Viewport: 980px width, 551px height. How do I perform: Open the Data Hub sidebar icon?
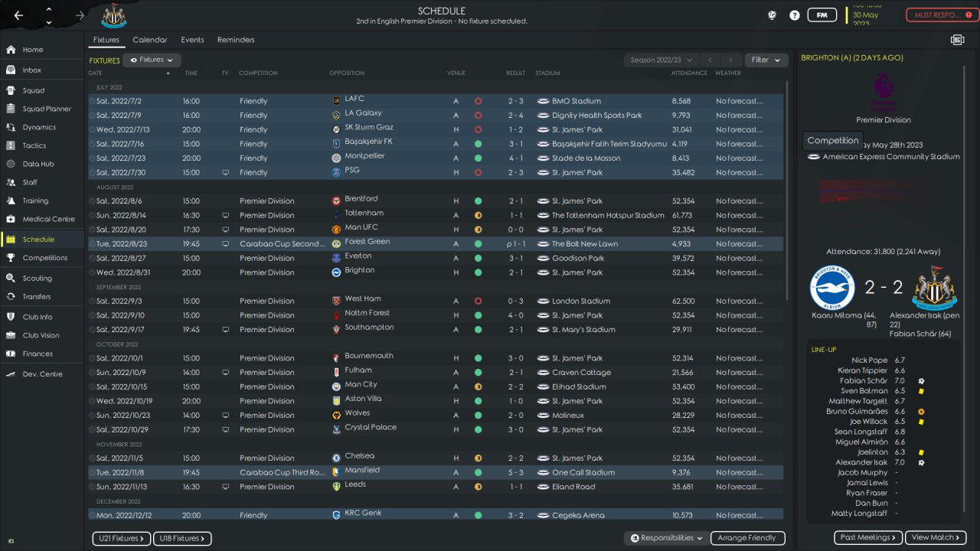pyautogui.click(x=11, y=164)
